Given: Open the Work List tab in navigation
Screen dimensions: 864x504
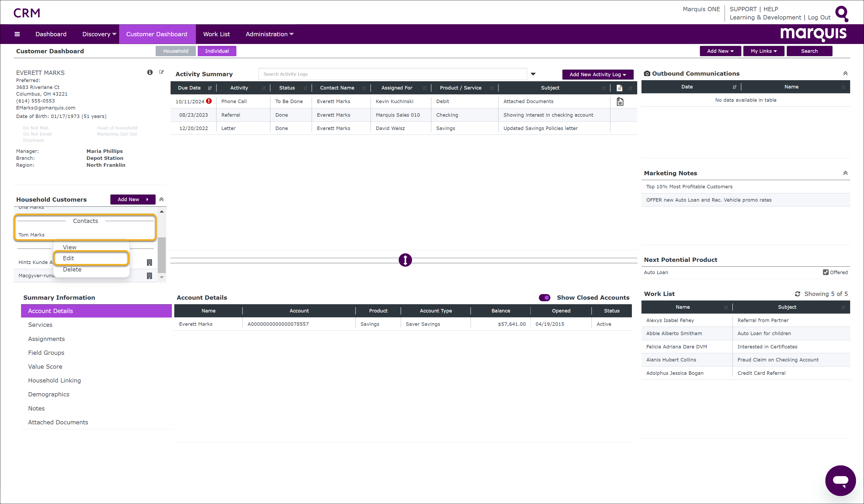Looking at the screenshot, I should (x=216, y=34).
